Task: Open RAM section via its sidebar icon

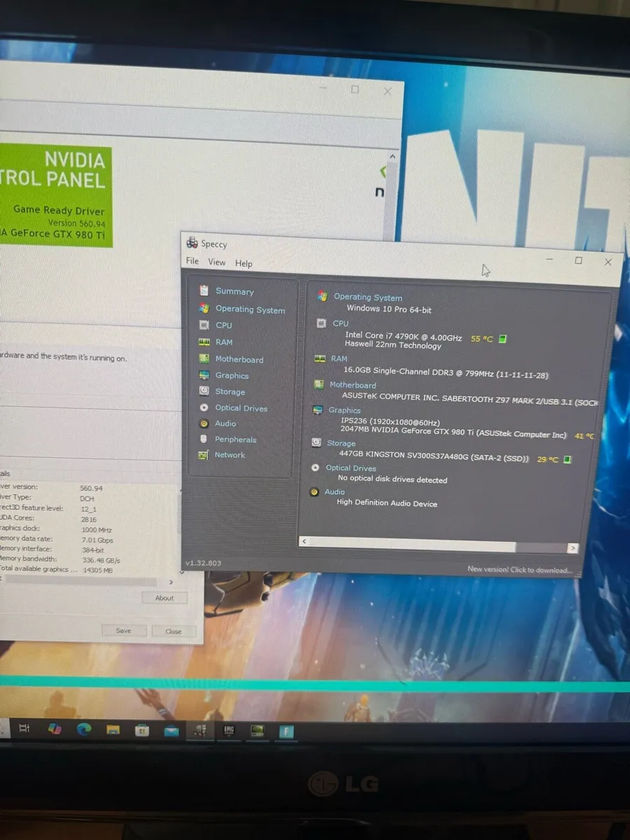Action: click(204, 342)
